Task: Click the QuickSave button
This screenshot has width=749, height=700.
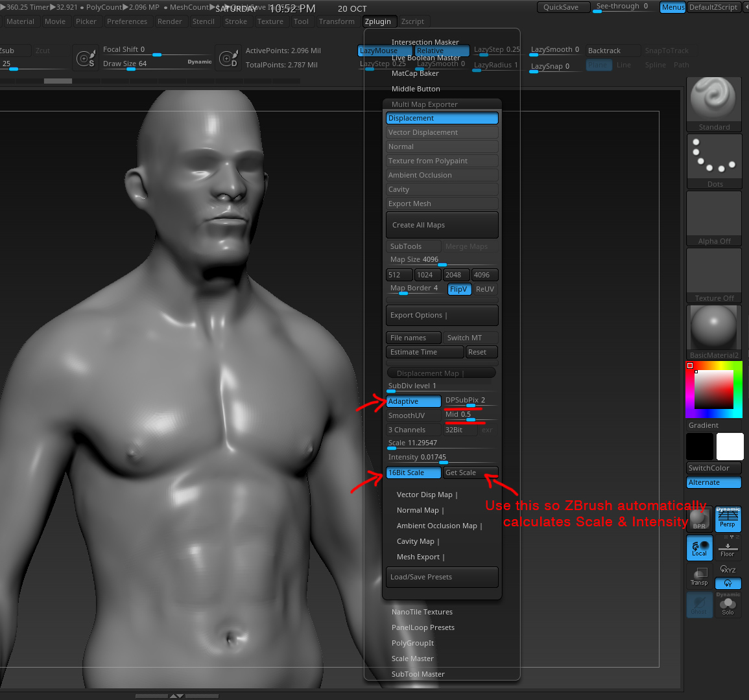Action: pos(563,7)
